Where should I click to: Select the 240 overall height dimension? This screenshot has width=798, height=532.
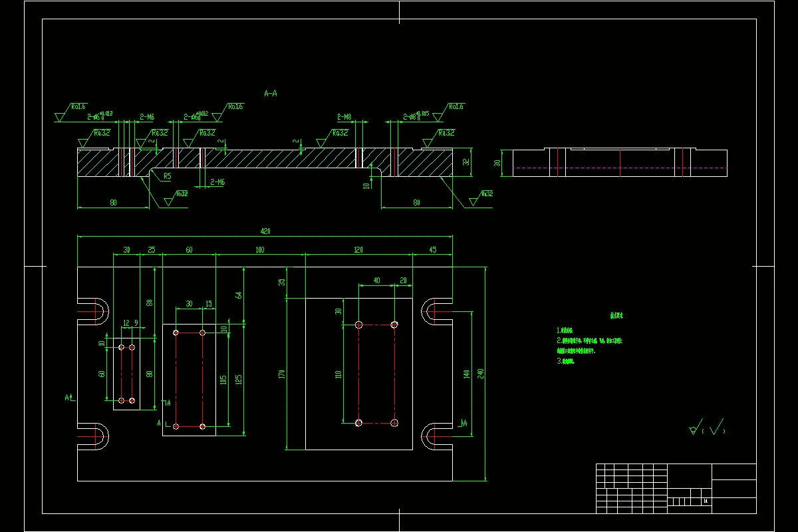click(x=481, y=374)
